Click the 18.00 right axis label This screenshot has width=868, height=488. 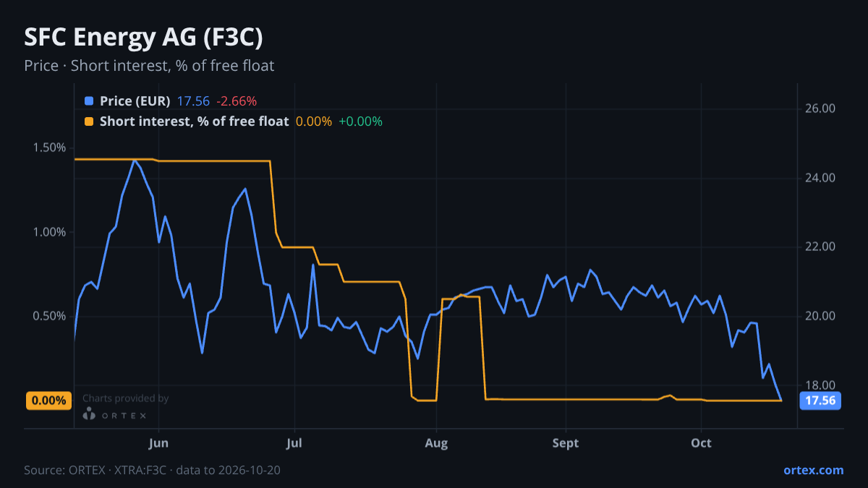coord(820,385)
